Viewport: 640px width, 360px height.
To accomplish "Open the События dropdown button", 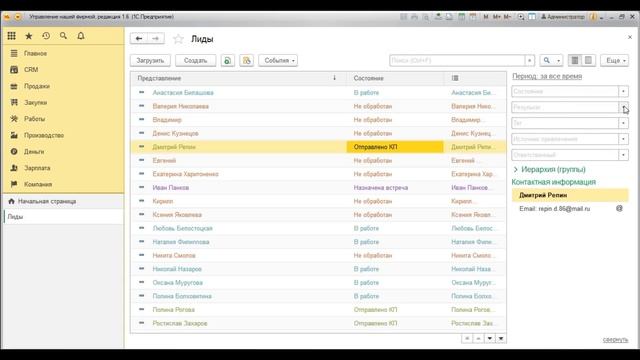I will click(x=278, y=60).
